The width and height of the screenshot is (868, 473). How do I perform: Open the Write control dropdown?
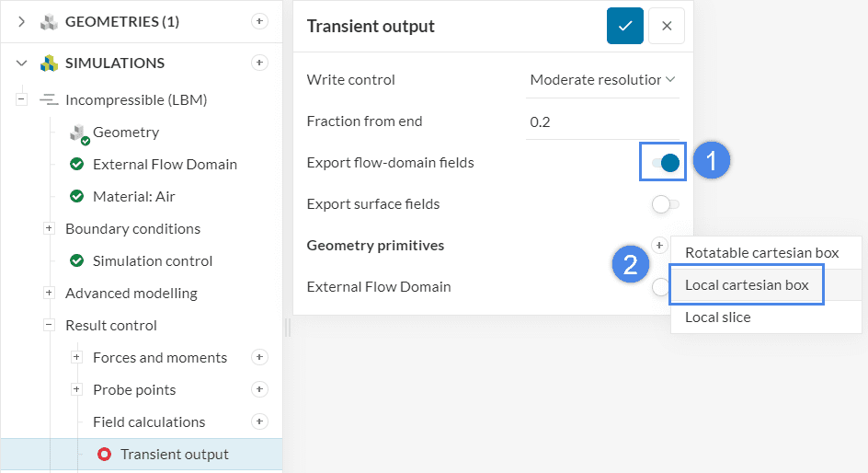pos(602,80)
